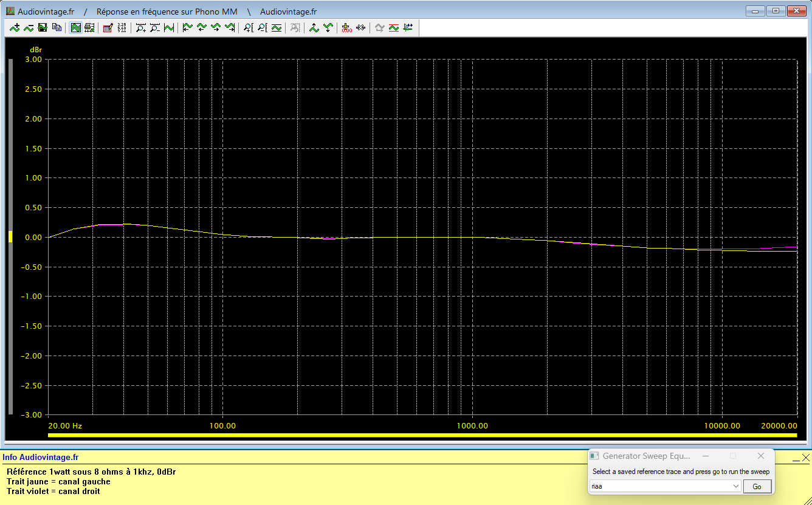Click the zoom out trace icon
Image resolution: width=812 pixels, height=505 pixels.
click(155, 27)
